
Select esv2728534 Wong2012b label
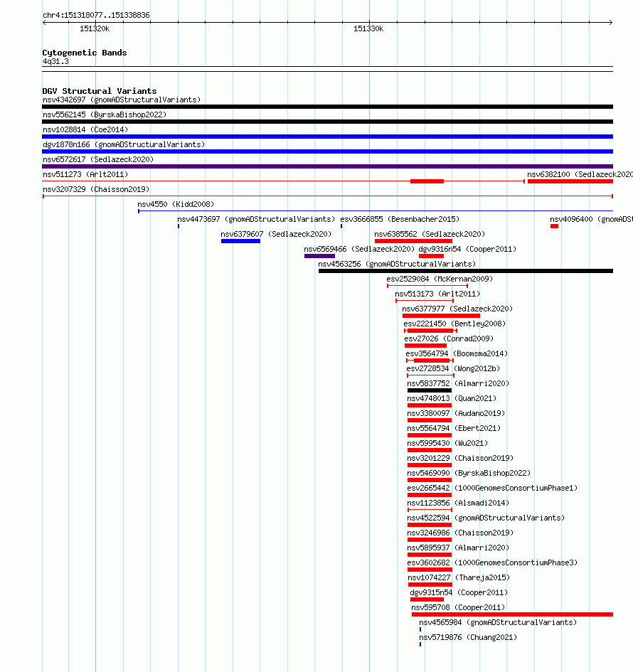coord(453,368)
